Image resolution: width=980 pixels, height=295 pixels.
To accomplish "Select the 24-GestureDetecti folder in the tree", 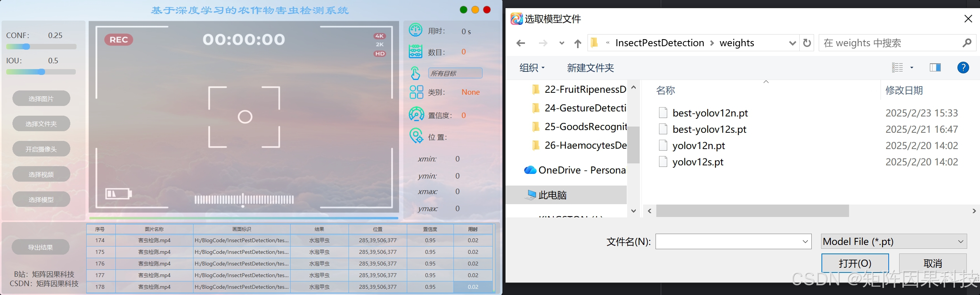I will pyautogui.click(x=579, y=108).
